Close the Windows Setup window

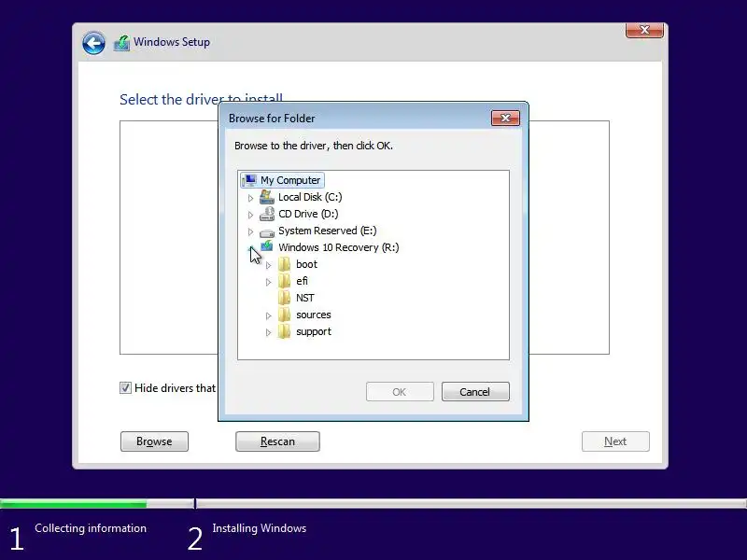[644, 30]
